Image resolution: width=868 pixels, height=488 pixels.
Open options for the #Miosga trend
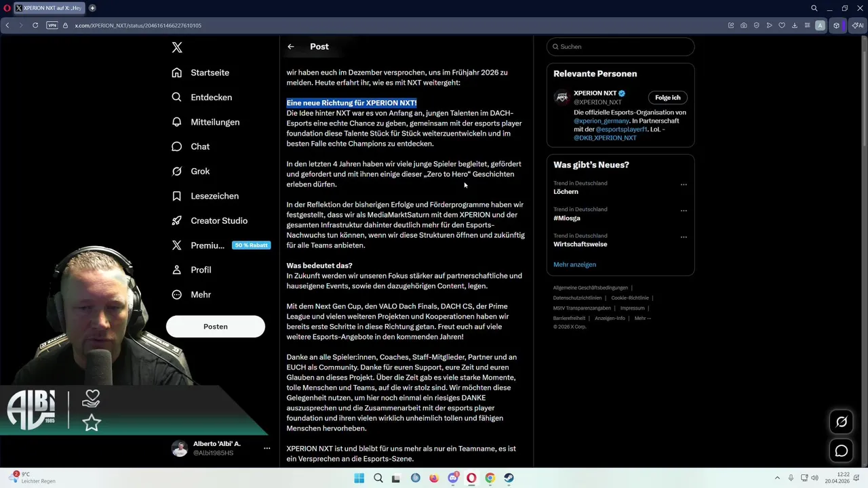[684, 211]
